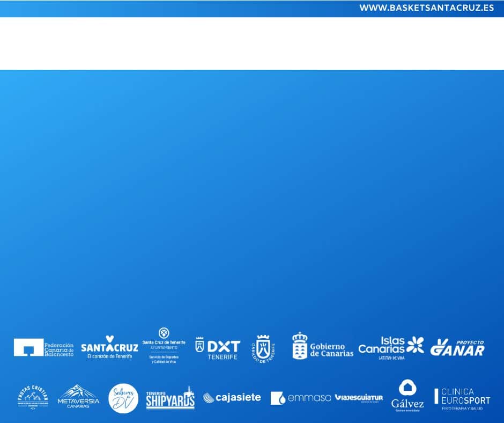Open the Islas Canarias Latitud de Vida logo
The image size is (504, 423).
coord(390,347)
